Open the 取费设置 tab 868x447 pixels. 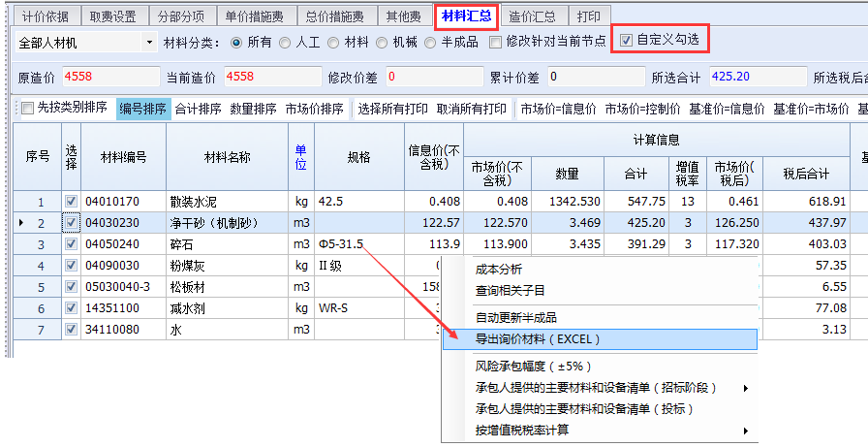pos(112,16)
